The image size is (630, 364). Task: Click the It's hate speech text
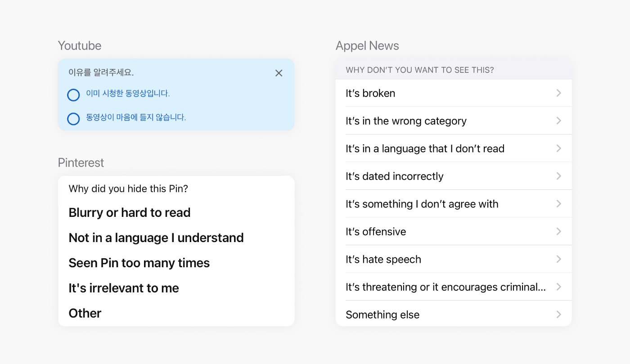[383, 260]
